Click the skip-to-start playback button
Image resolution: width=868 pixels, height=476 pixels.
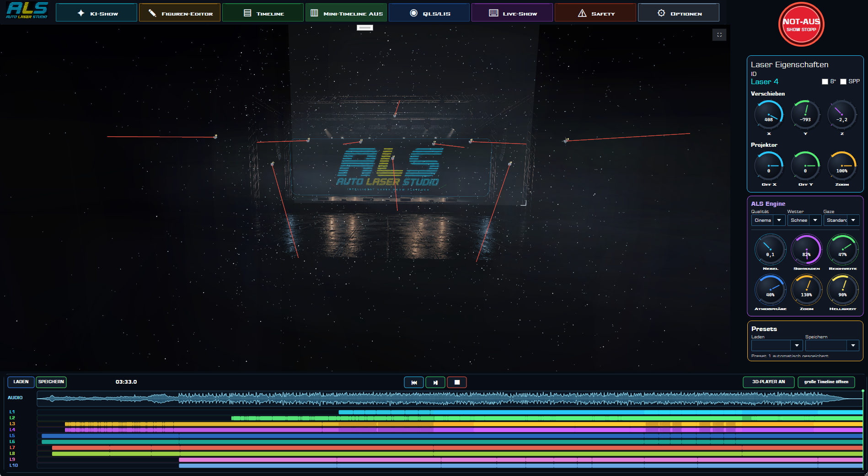tap(414, 382)
